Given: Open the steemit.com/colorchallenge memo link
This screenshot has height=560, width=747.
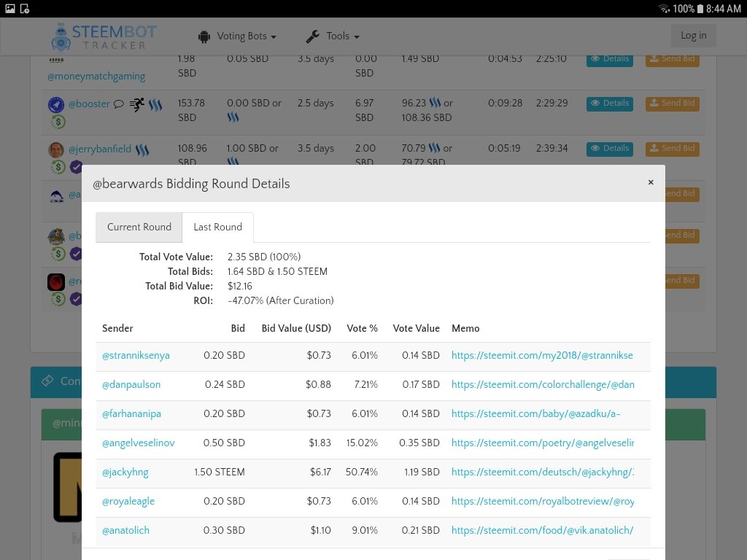Looking at the screenshot, I should click(x=543, y=385).
